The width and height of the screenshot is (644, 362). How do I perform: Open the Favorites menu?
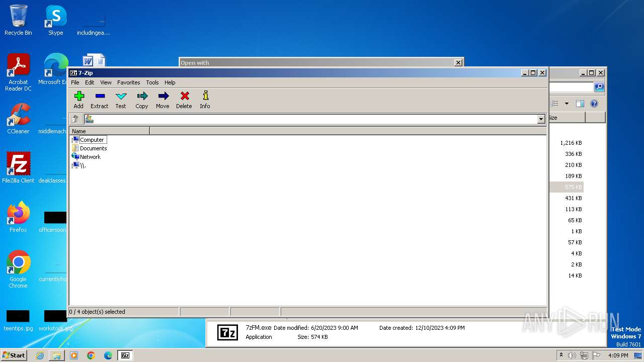[x=129, y=82]
